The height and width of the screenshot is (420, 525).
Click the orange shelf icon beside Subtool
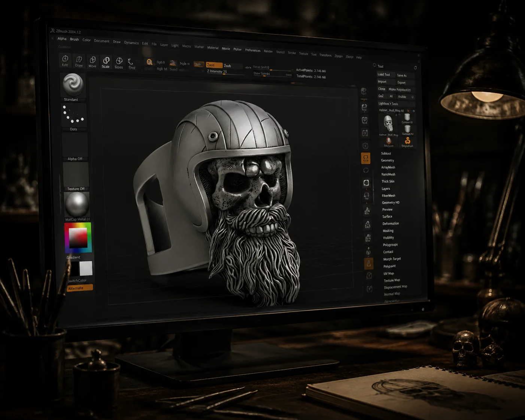click(365, 158)
